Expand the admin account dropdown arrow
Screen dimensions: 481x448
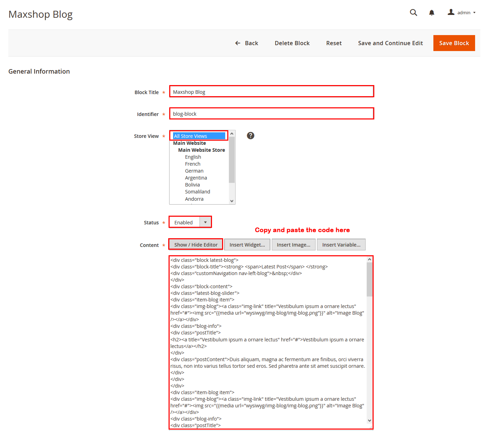(x=474, y=13)
